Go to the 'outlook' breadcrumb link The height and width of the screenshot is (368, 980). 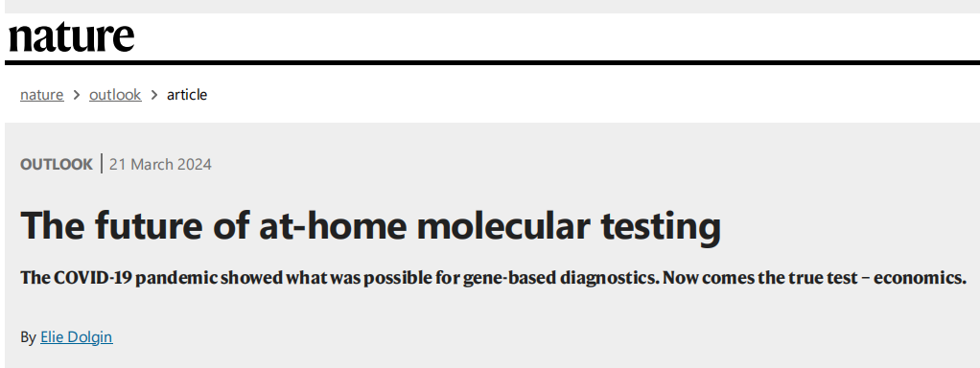click(115, 95)
